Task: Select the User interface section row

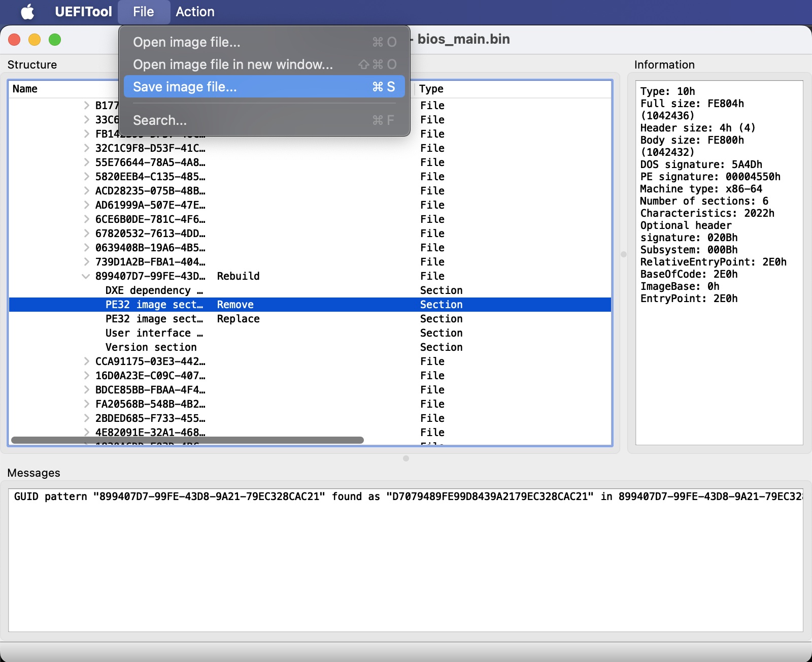Action: click(x=310, y=333)
